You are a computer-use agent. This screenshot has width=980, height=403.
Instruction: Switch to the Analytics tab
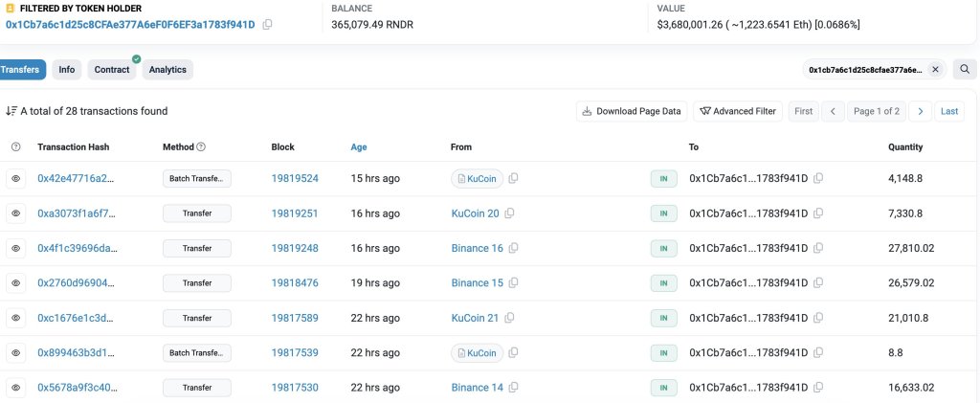(x=167, y=70)
